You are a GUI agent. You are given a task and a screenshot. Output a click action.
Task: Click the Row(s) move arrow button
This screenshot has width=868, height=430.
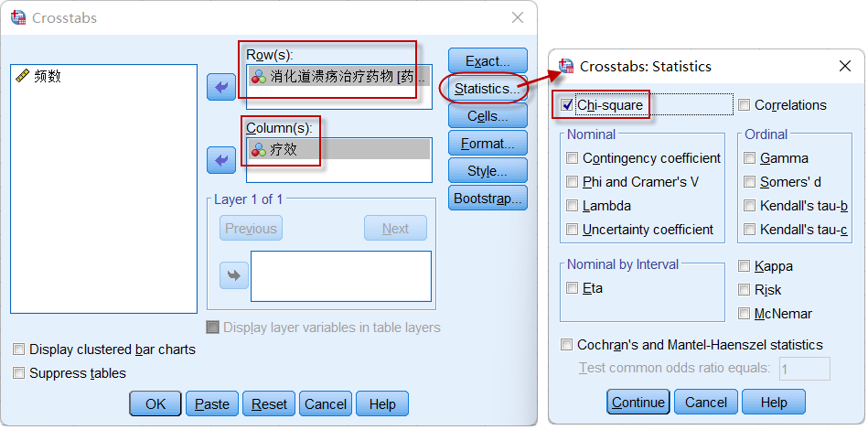[220, 88]
